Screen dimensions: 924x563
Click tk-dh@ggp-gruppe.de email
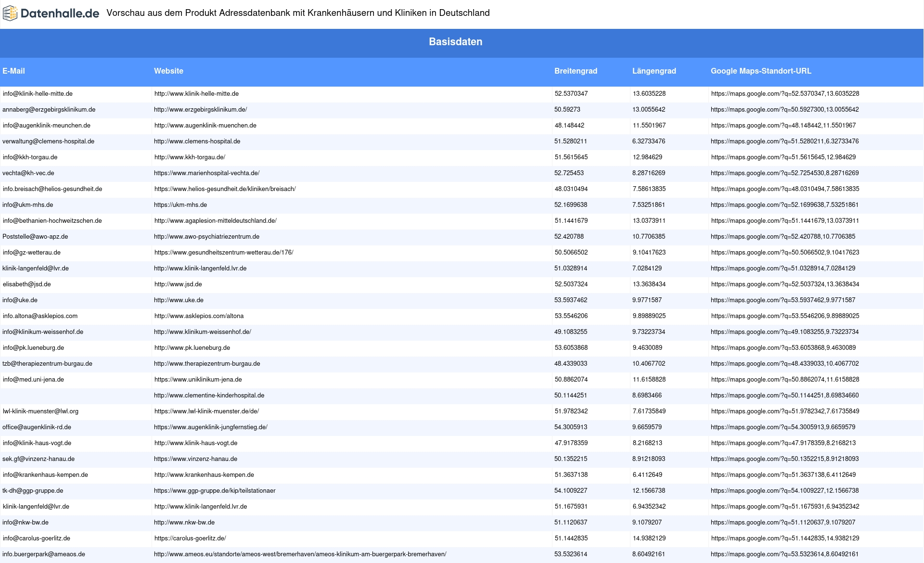[33, 491]
